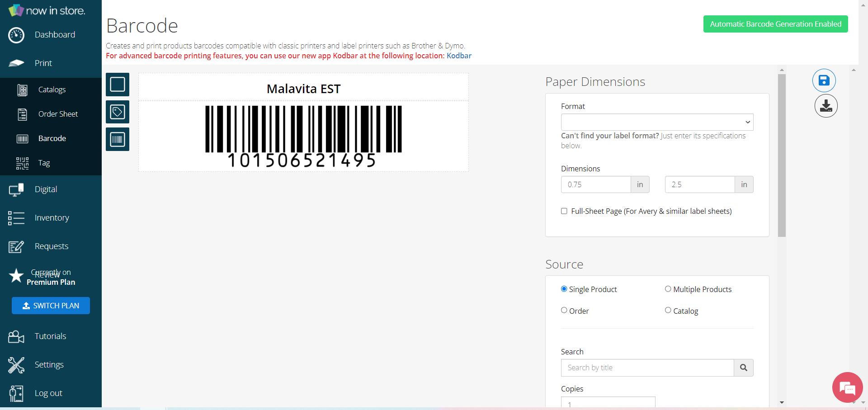This screenshot has width=868, height=410.
Task: Open the Dashboard gauge icon
Action: click(x=16, y=35)
